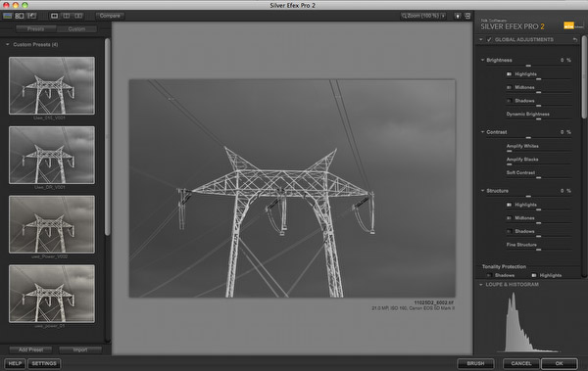Viewport: 588px width, 371px height.
Task: Apply the first custom preset thumbnail
Action: pyautogui.click(x=52, y=86)
